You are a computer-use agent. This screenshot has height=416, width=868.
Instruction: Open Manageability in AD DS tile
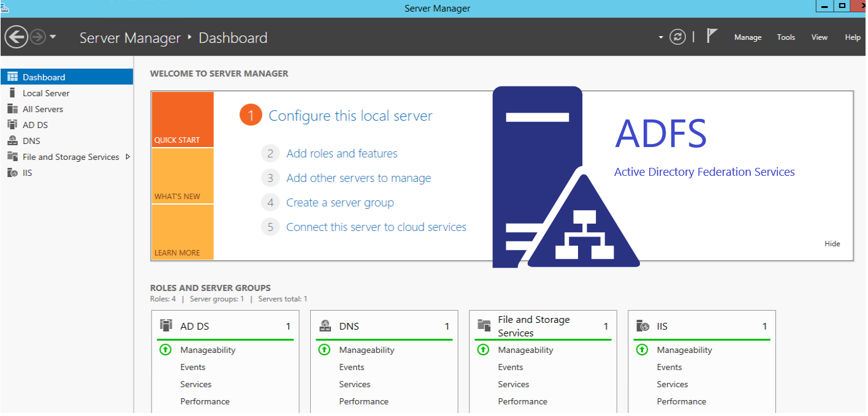click(x=208, y=350)
